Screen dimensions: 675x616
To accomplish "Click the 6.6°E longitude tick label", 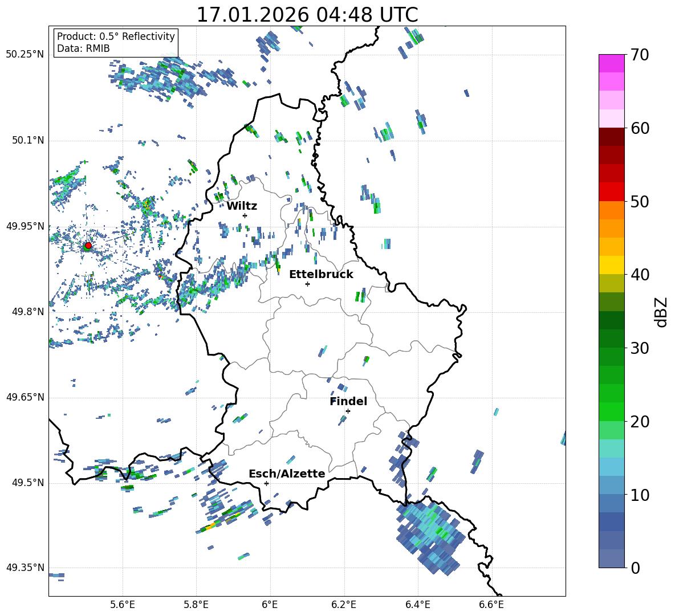I will pos(491,604).
